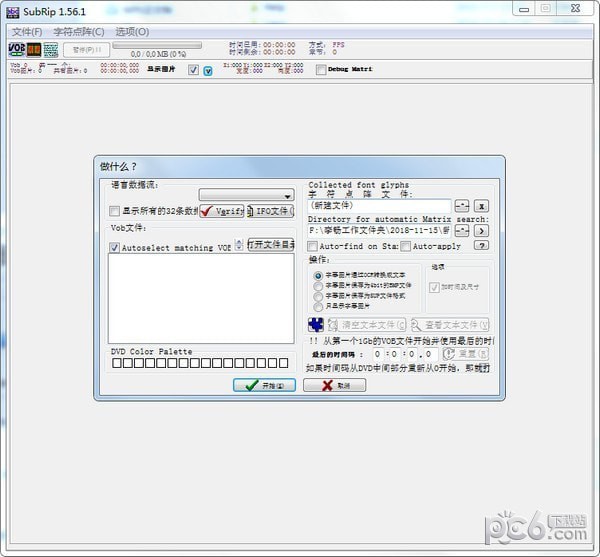Click the 暂停(P) pause button
600x557 pixels.
click(87, 50)
